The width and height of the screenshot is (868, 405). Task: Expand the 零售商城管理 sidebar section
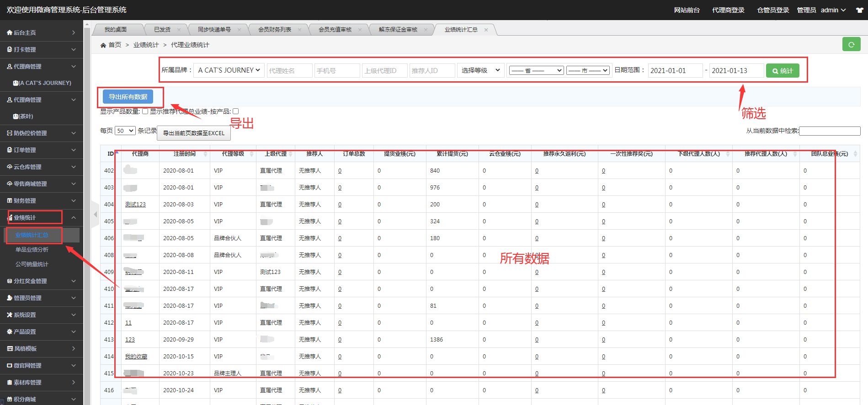click(x=74, y=184)
